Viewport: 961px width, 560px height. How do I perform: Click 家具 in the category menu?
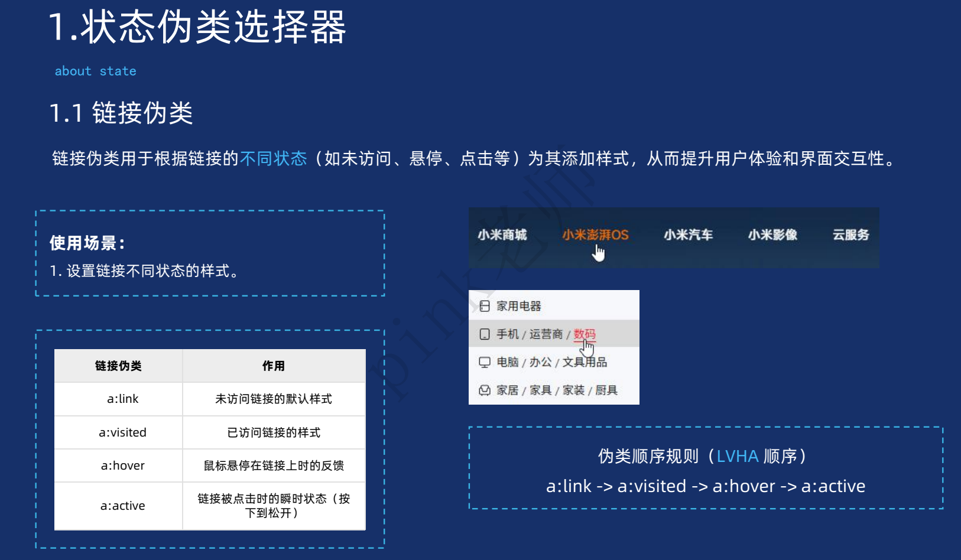(x=540, y=390)
